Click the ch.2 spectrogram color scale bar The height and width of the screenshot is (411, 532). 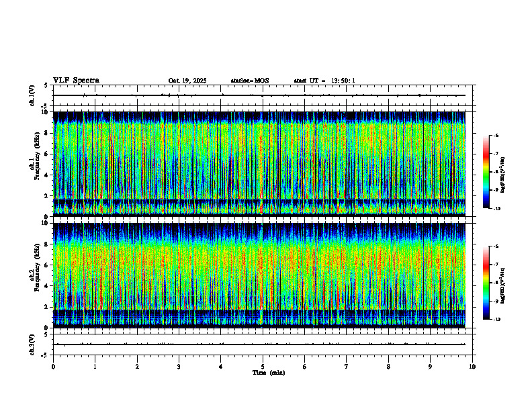point(486,283)
